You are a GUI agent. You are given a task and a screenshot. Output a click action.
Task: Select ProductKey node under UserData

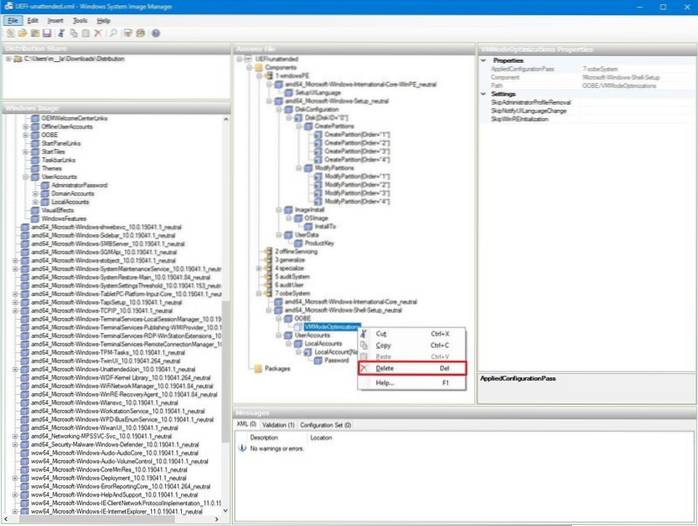click(319, 243)
